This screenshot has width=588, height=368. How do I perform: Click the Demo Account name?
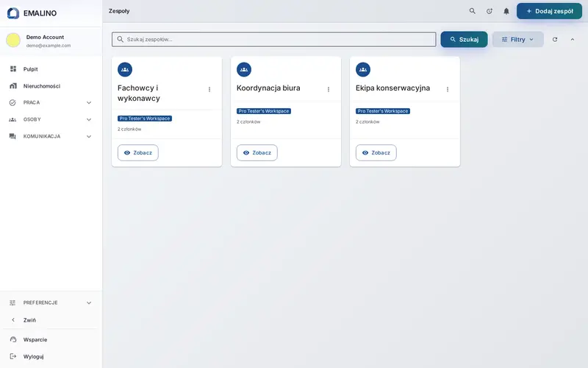pos(45,38)
